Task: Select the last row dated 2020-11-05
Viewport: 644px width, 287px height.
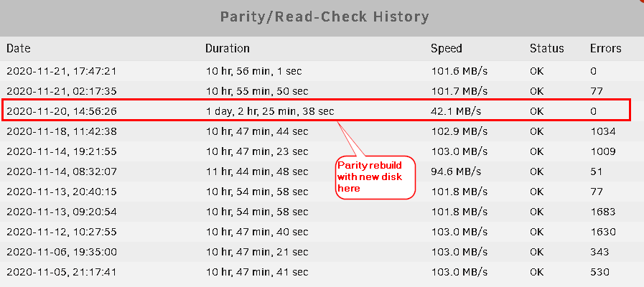Action: coord(322,272)
